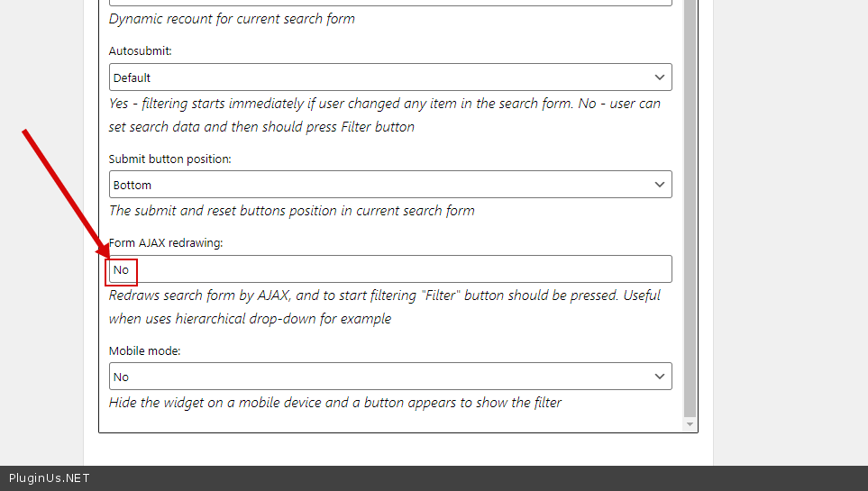868x491 pixels.
Task: Click the Submit button position label
Action: pos(170,159)
